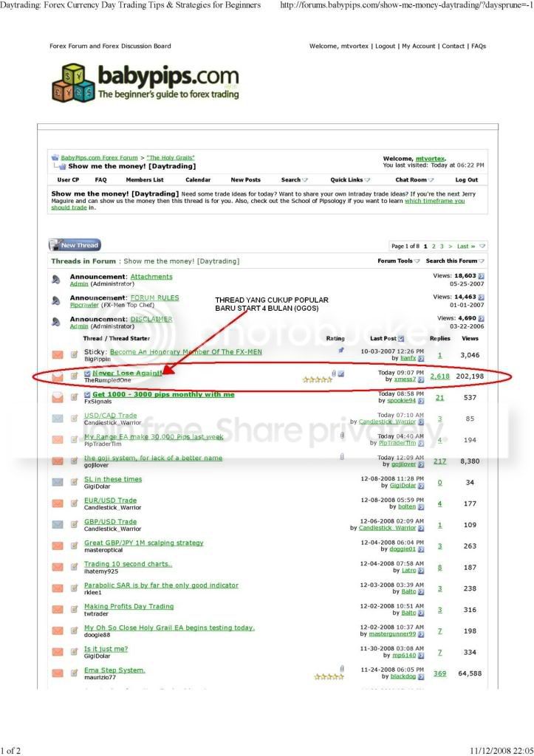Screen dimensions: 534x756
Task: Go to last post by xmess7
Action: point(421,380)
